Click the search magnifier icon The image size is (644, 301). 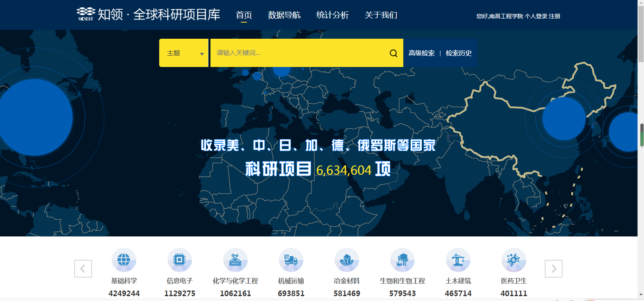393,53
